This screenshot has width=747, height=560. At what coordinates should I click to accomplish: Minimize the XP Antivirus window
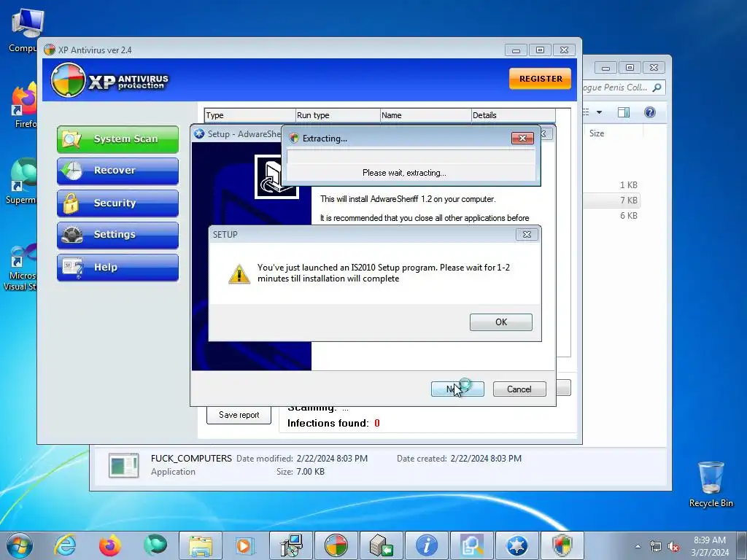(516, 50)
